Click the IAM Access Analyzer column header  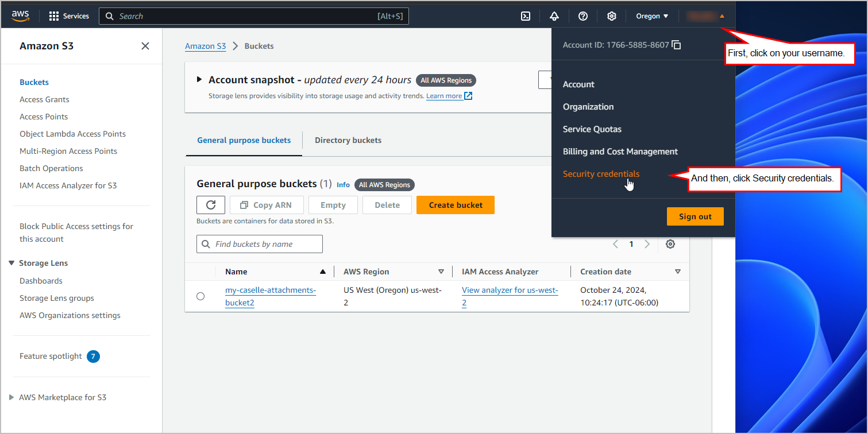(x=500, y=272)
